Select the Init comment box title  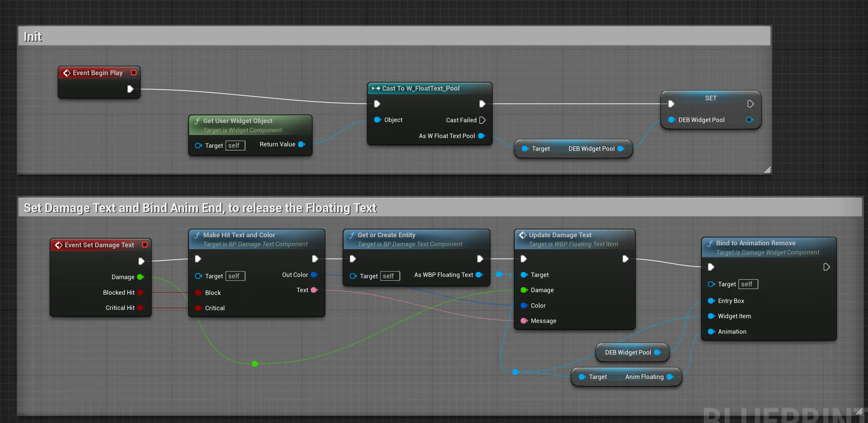[x=33, y=36]
